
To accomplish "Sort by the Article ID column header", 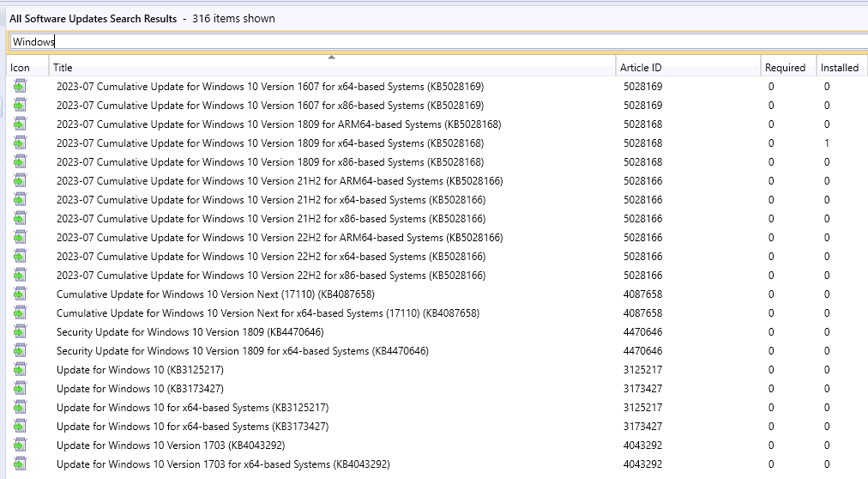I will coord(688,68).
